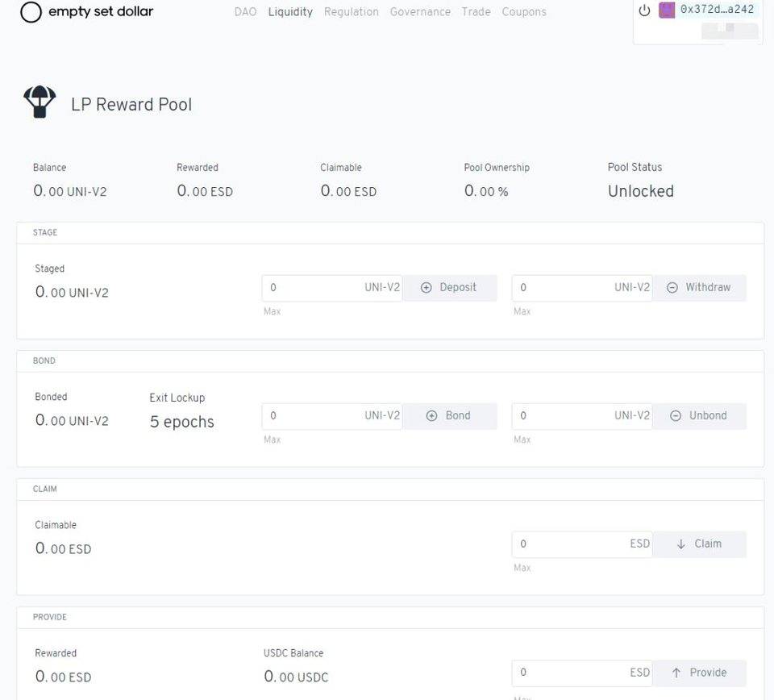Screen dimensions: 774x700
Task: Switch to the Trade section
Action: 476,12
